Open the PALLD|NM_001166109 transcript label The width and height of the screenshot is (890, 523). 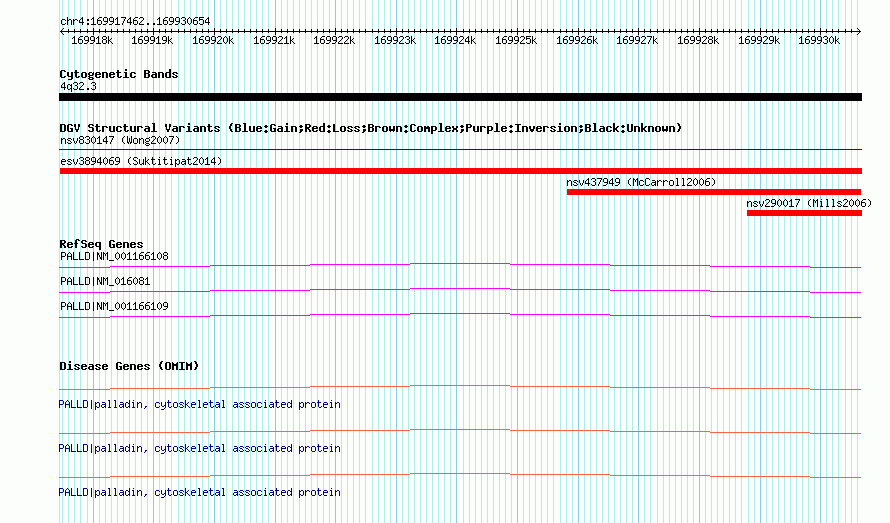114,306
